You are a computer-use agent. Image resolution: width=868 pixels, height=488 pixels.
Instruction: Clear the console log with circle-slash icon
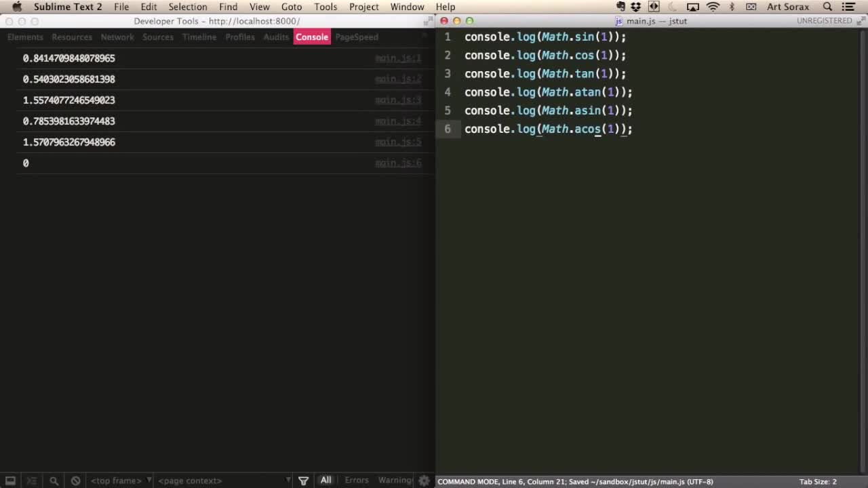click(x=75, y=481)
